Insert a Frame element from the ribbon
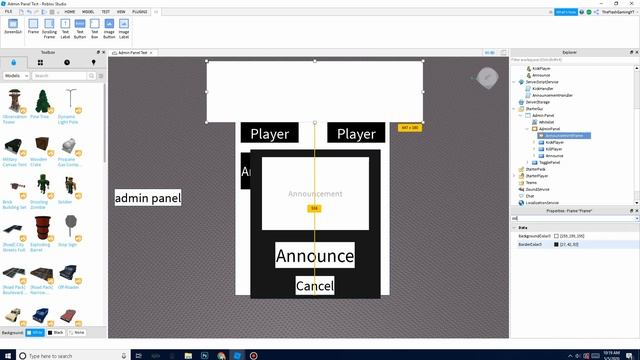This screenshot has height=360, width=640. pyautogui.click(x=33, y=27)
